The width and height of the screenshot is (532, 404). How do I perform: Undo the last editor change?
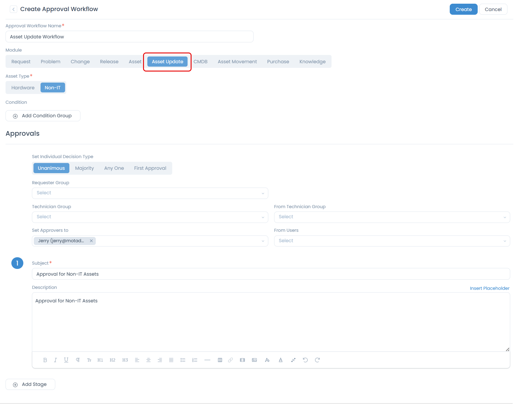click(305, 360)
